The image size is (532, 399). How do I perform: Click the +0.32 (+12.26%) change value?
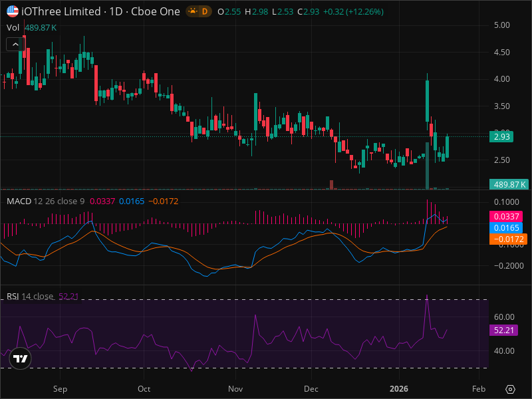point(353,12)
